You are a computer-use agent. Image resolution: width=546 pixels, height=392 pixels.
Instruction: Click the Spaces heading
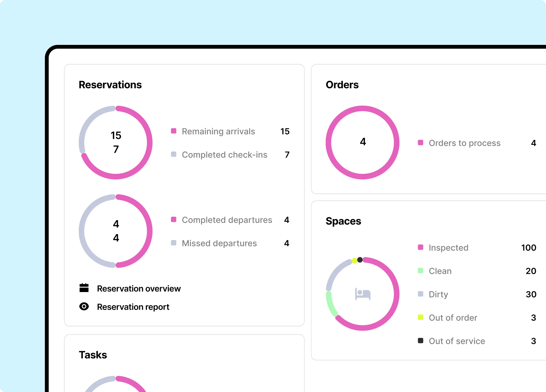343,221
